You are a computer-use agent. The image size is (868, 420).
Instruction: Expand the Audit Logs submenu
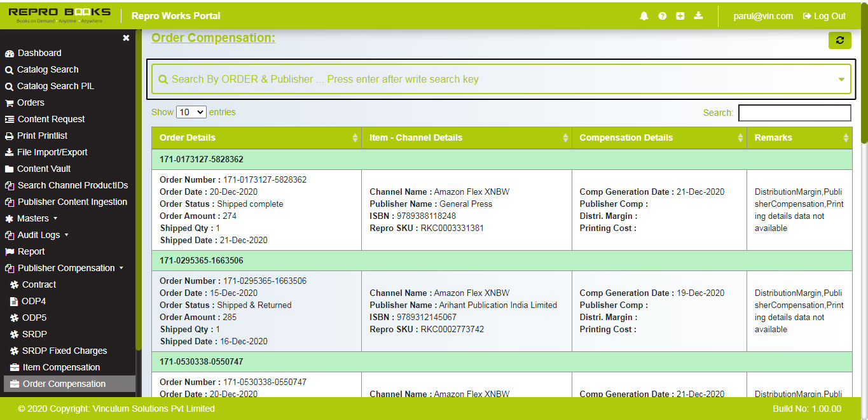[x=41, y=235]
